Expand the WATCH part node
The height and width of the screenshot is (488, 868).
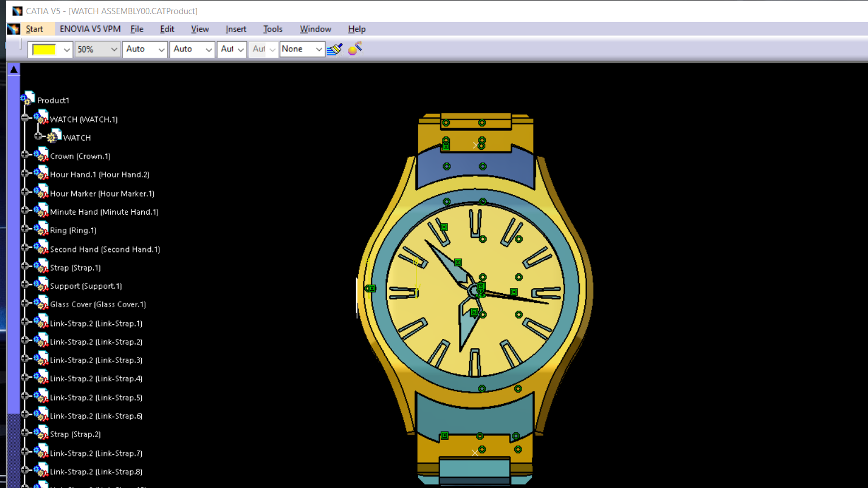point(38,136)
